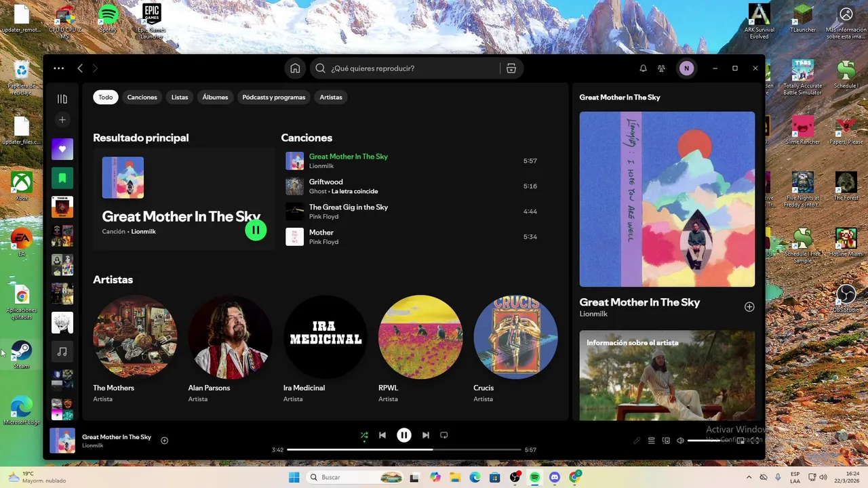Open RPWL artist card

420,350
